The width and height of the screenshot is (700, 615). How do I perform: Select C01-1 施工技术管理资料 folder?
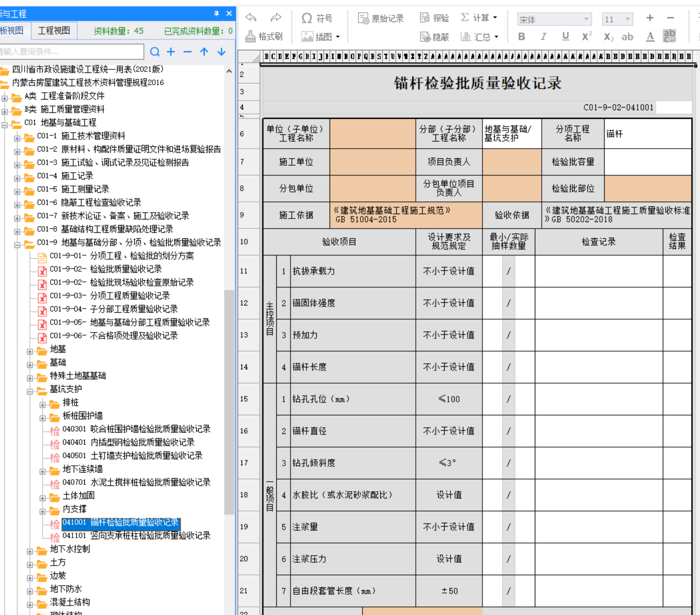[81, 136]
